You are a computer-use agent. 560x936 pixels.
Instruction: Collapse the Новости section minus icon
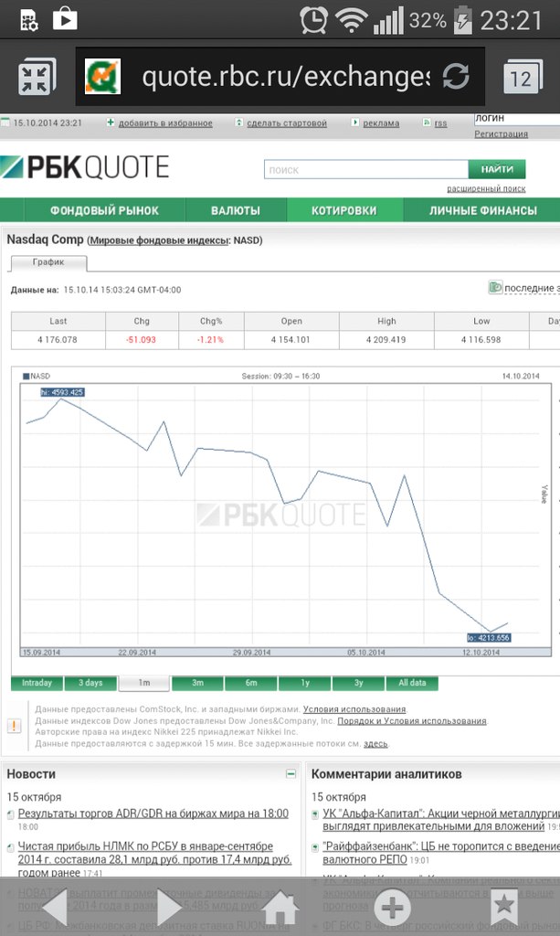coord(291,774)
